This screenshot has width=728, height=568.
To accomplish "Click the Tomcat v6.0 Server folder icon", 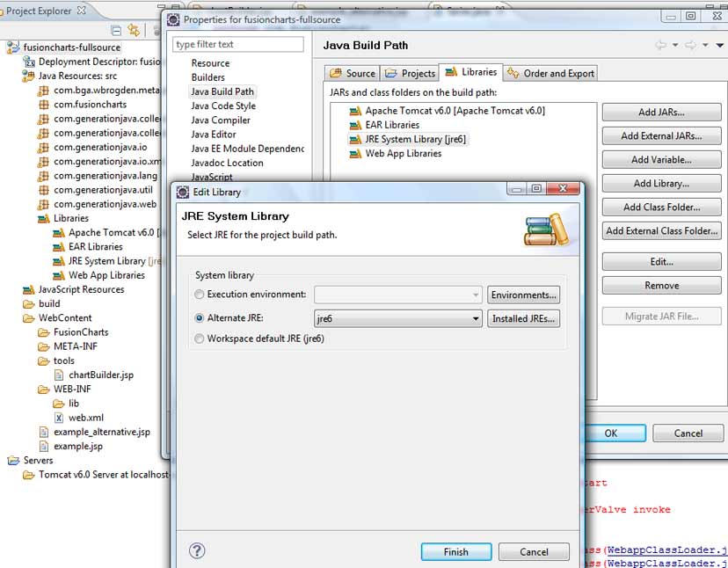I will click(x=29, y=475).
